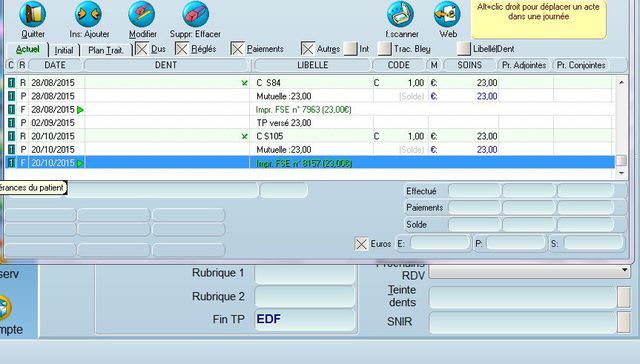Enable the Trac. Bleu checkbox
The image size is (640, 364).
384,49
